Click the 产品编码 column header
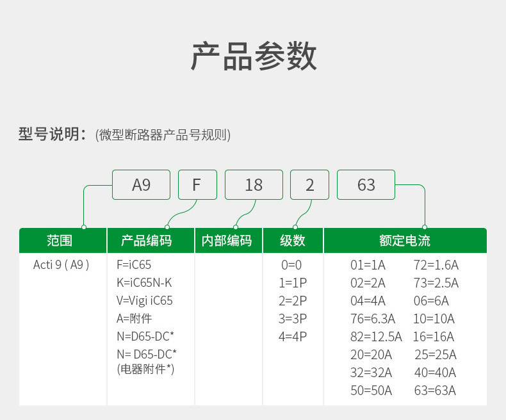Image resolution: width=506 pixels, height=420 pixels. 151,241
